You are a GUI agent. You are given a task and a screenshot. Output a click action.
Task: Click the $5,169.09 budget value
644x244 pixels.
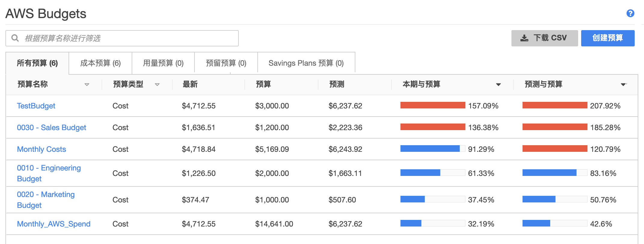[272, 149]
